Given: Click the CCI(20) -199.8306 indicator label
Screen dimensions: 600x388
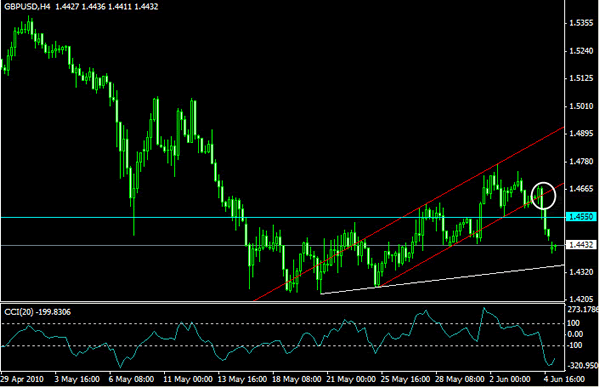Looking at the screenshot, I should coord(38,312).
